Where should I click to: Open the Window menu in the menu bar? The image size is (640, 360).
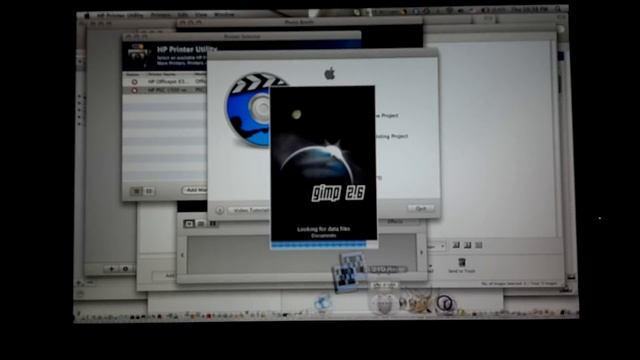(224, 15)
